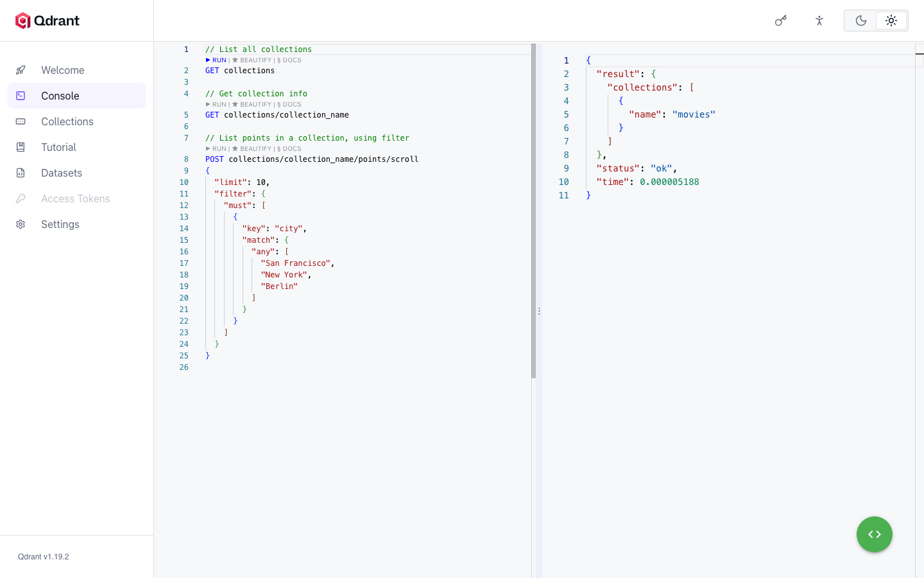
Task: Click the "GET collections/collection_name" request line
Action: [x=277, y=115]
